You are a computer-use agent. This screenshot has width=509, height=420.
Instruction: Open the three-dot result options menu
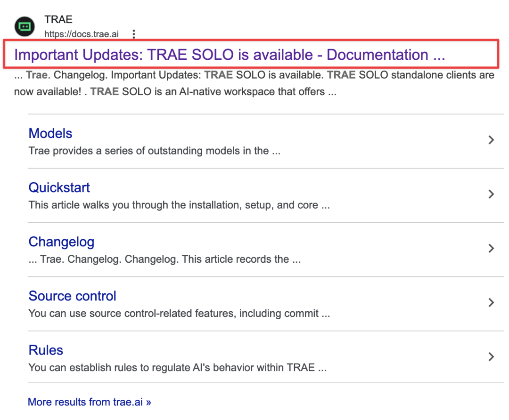pyautogui.click(x=134, y=34)
